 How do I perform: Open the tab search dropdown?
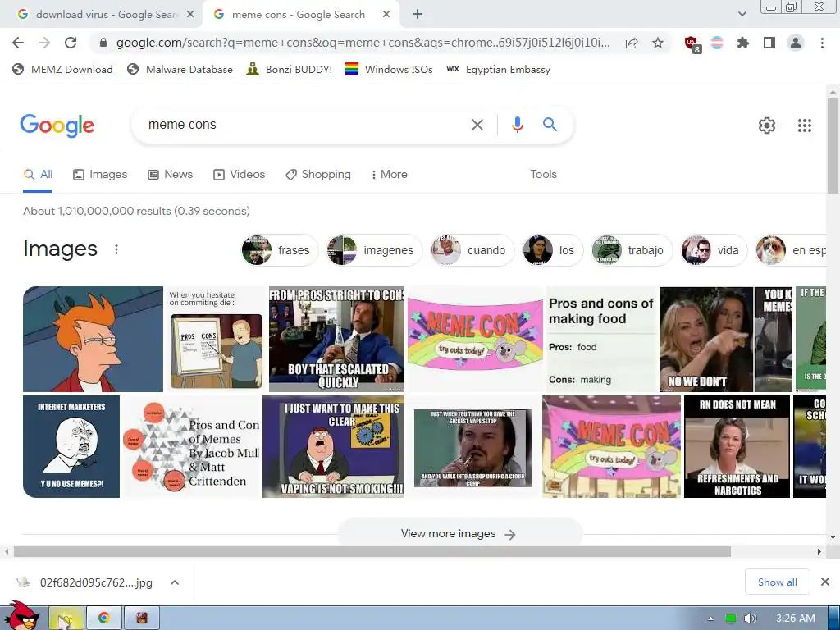click(742, 15)
